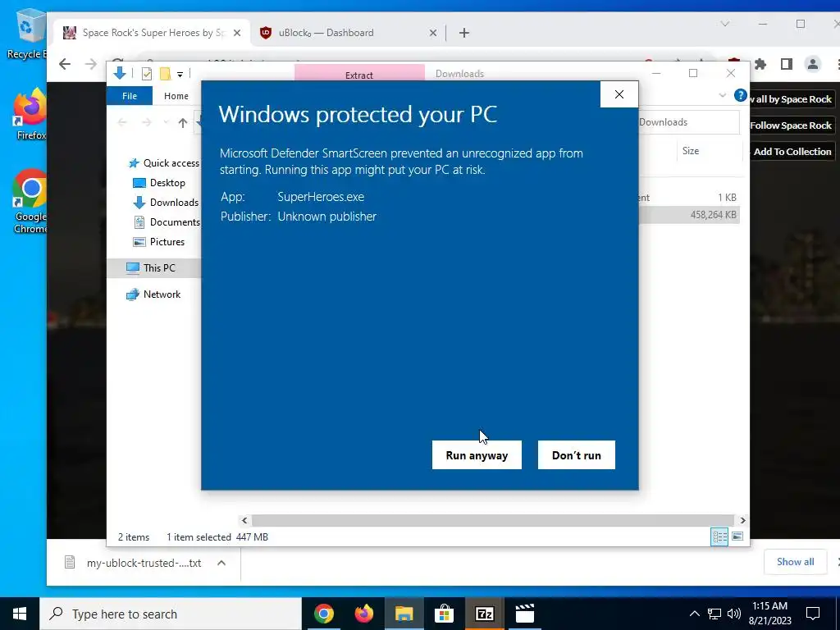Click Explorer's Up one level arrow

coord(183,123)
